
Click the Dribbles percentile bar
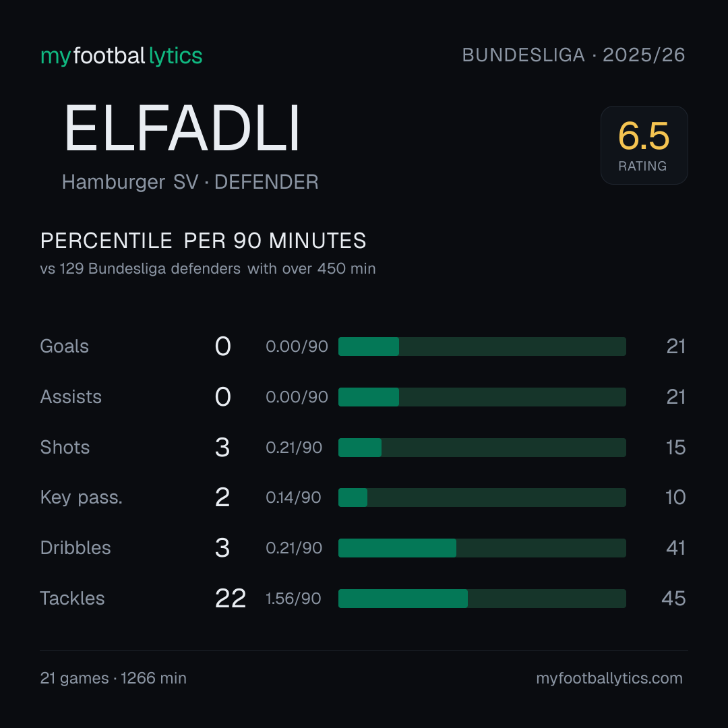point(482,548)
